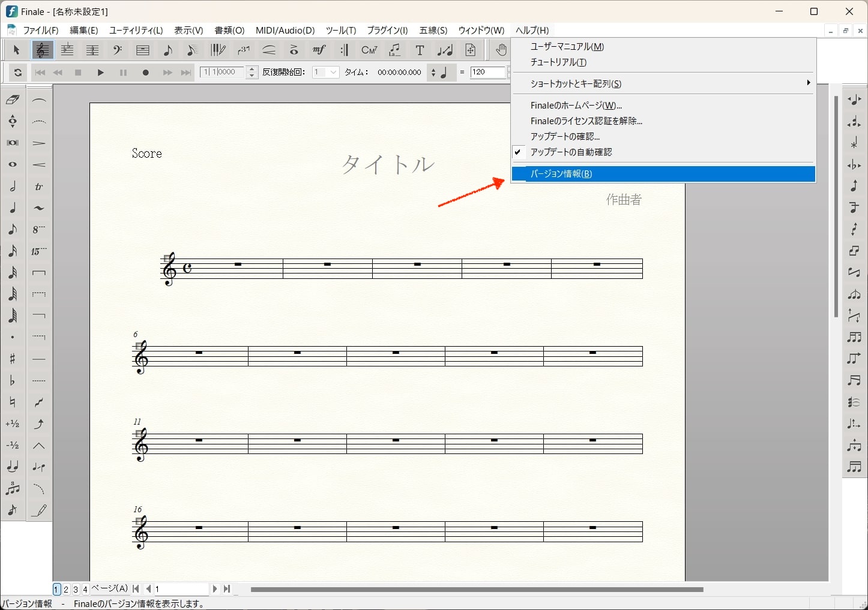Choose アップデートの確認 entry

point(663,137)
